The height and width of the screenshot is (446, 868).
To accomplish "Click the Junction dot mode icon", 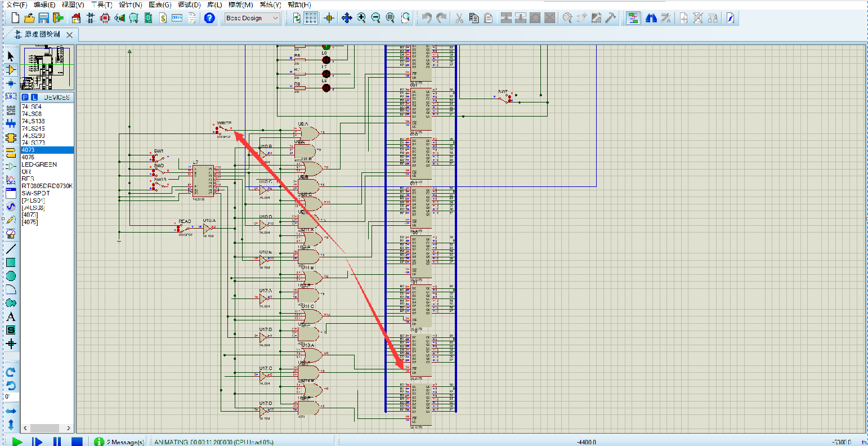I will [x=11, y=83].
